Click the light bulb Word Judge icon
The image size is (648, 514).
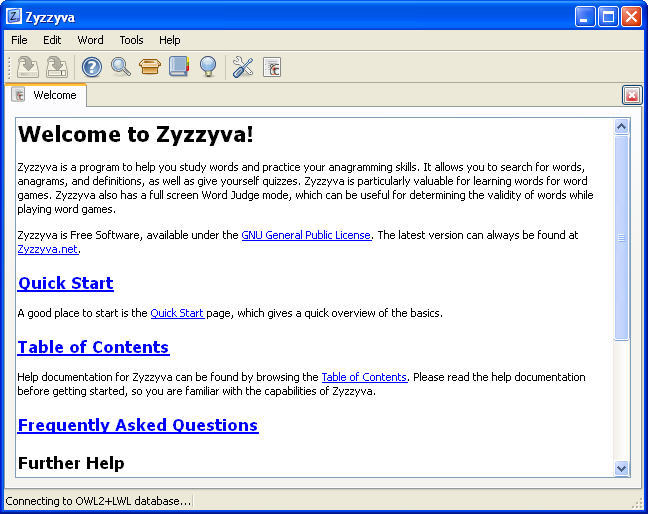[208, 67]
